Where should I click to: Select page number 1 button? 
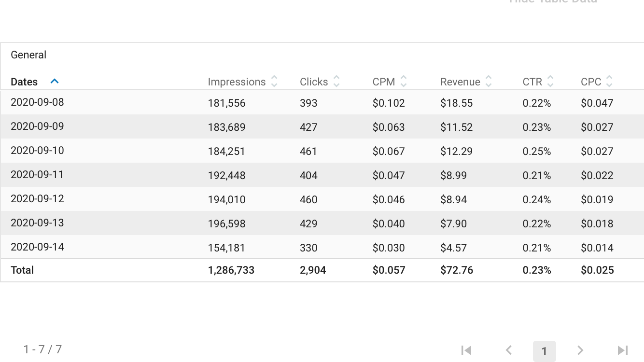click(544, 351)
